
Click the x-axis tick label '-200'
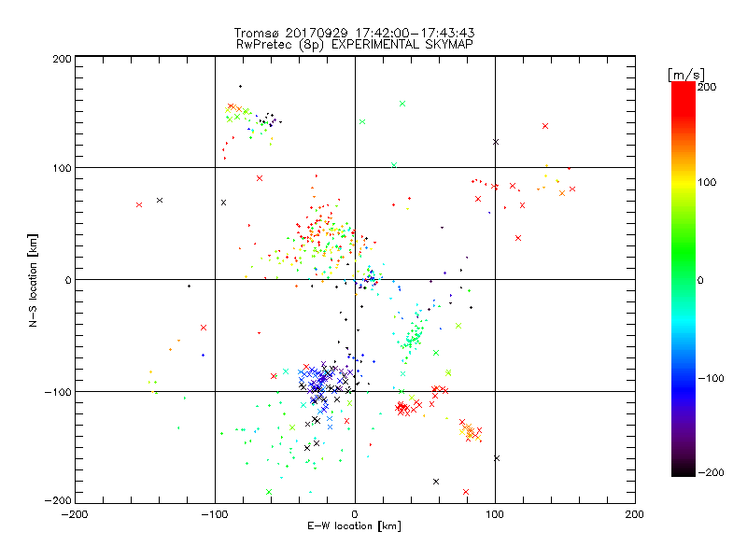[x=75, y=514]
